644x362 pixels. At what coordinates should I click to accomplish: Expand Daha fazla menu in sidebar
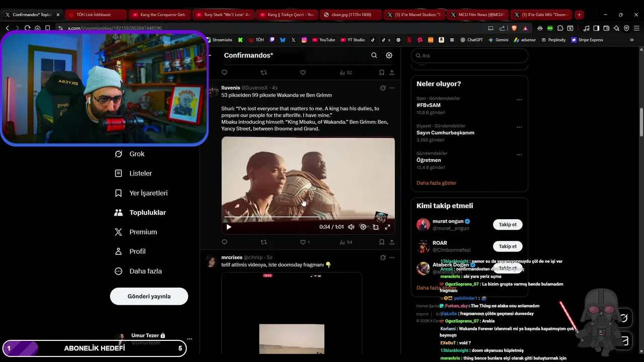coord(138,271)
